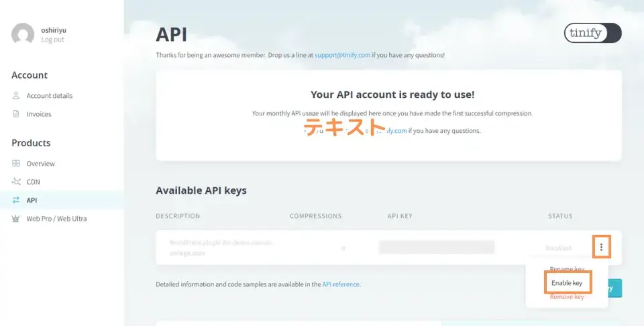
Task: Click the API arrows icon
Action: [x=16, y=200]
